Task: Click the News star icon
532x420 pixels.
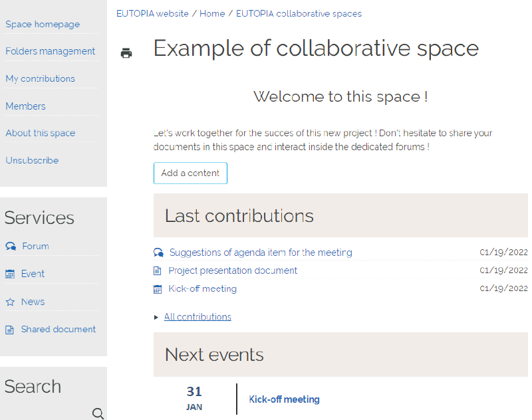Action: pos(10,302)
